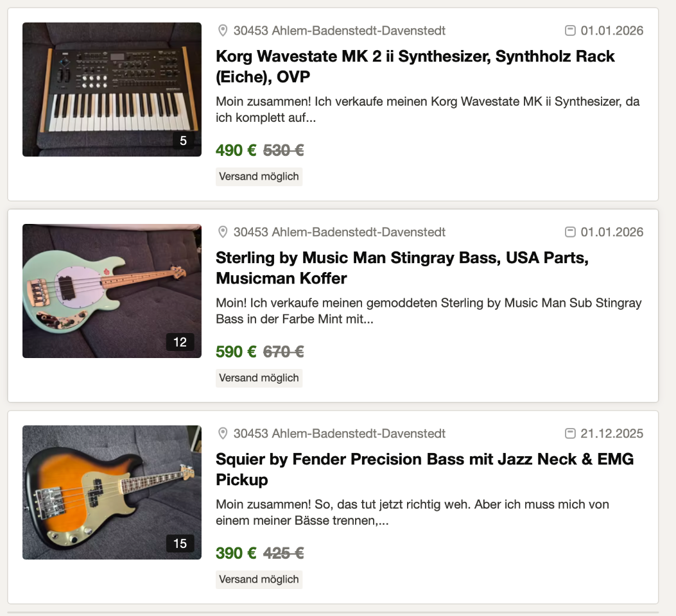Click calendar icon on Sterling Stingray listing
The height and width of the screenshot is (616, 676).
pos(569,232)
